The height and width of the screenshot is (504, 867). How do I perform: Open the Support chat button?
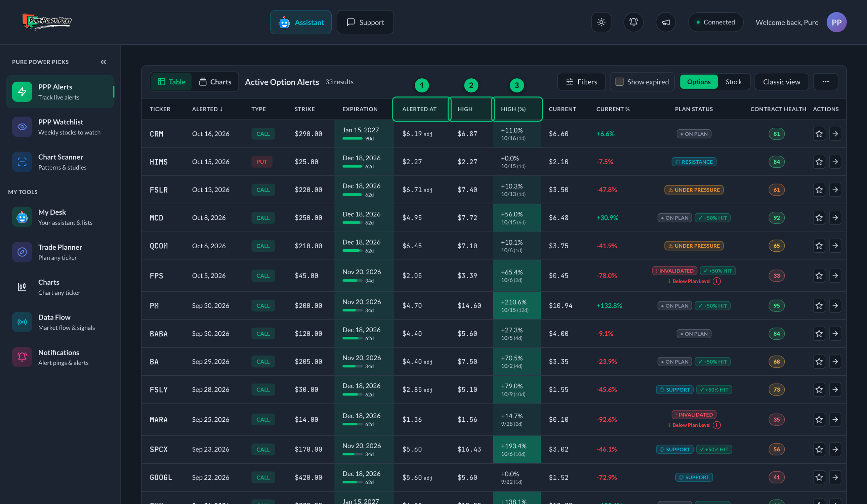(x=365, y=23)
